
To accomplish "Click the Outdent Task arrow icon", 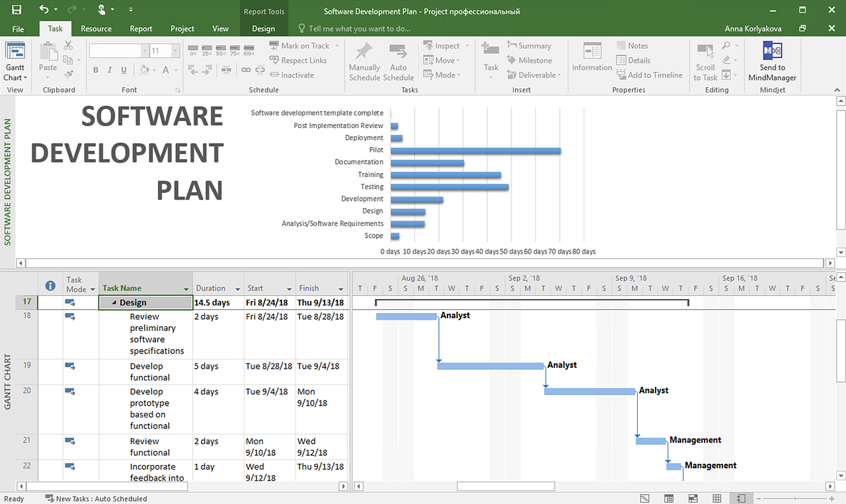I will (x=193, y=69).
